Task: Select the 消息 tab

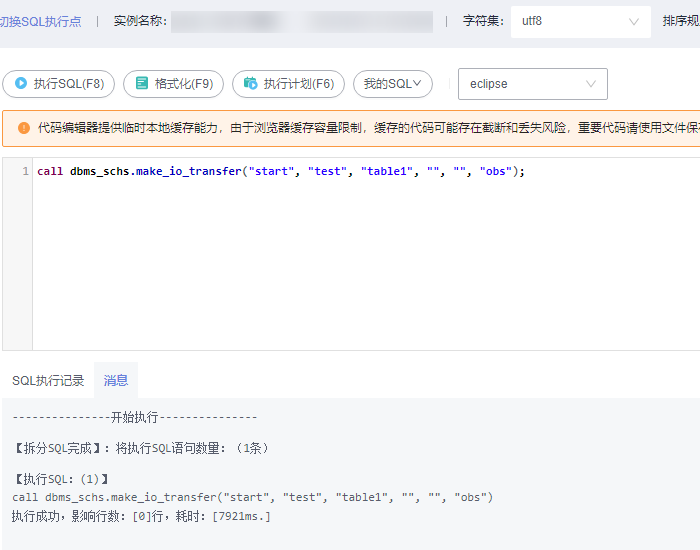Action: point(116,380)
